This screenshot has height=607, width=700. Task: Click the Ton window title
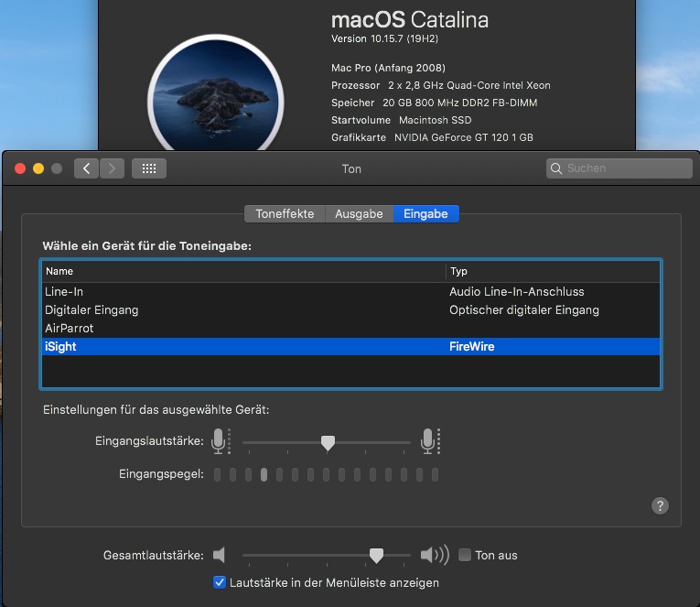click(351, 168)
